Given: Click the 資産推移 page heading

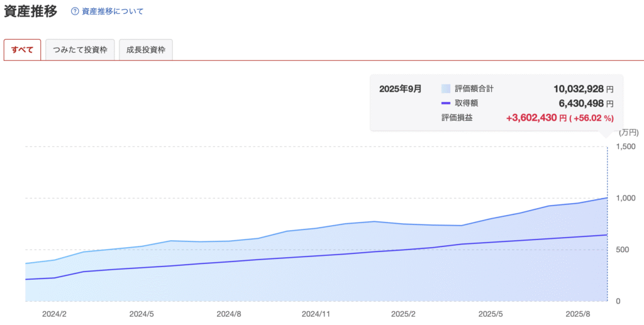Looking at the screenshot, I should click(31, 11).
